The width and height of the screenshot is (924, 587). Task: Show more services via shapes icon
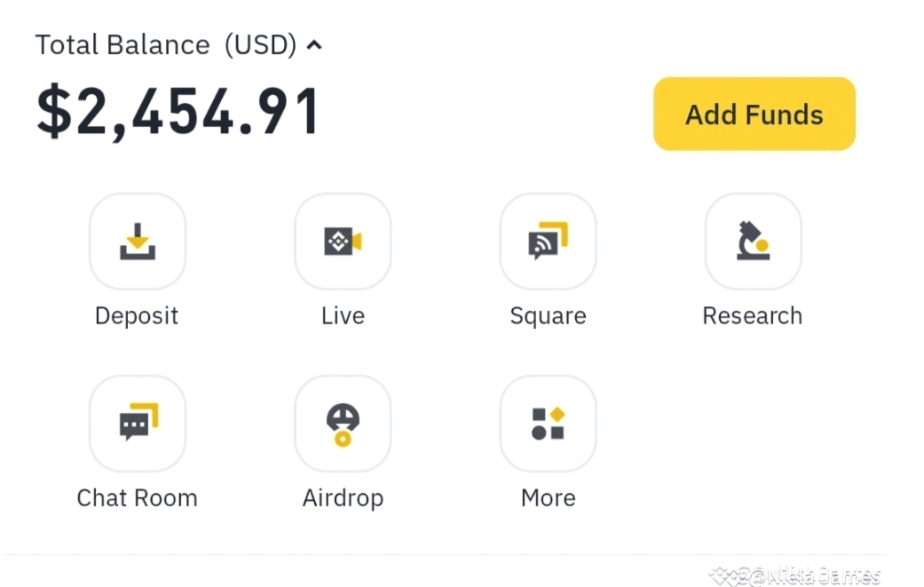548,424
